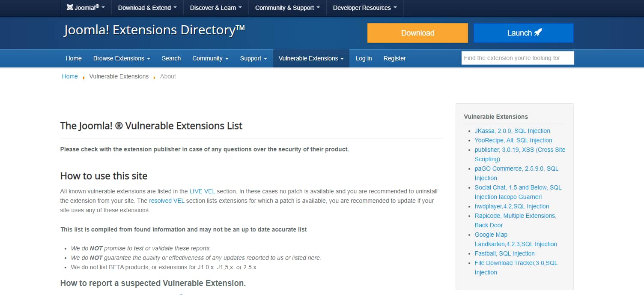644x295 pixels.
Task: Open JKassa, 2.0.0, SQL Injection
Action: click(x=512, y=131)
